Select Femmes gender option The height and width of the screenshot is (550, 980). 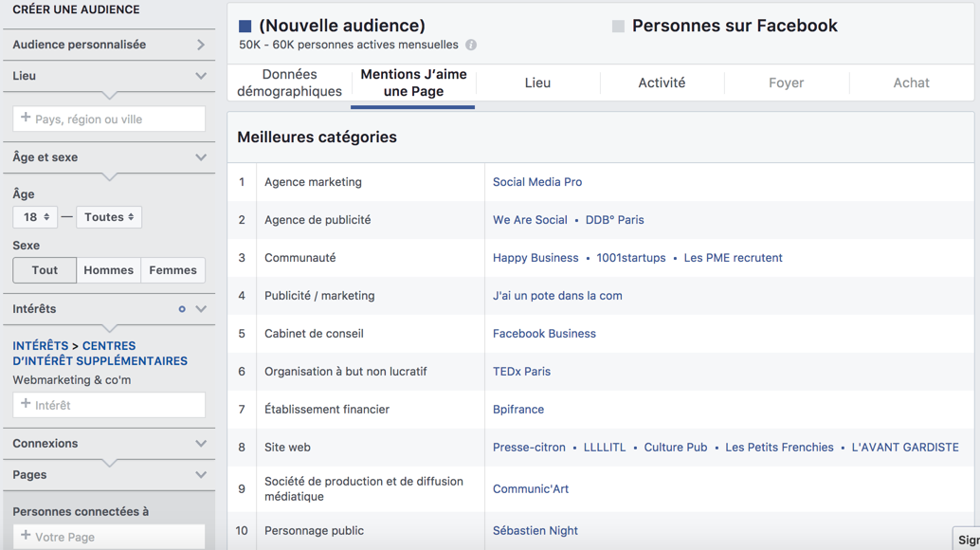click(x=172, y=270)
